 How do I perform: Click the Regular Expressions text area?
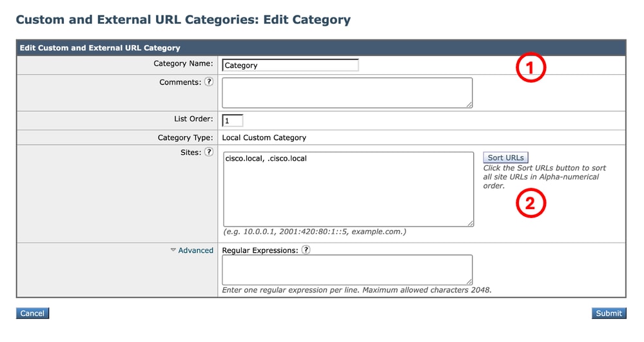(x=347, y=270)
